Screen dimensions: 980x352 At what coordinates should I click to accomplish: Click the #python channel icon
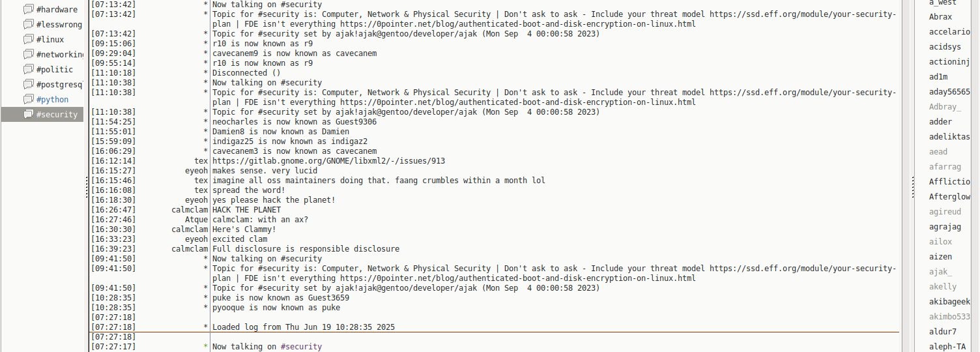(x=28, y=99)
